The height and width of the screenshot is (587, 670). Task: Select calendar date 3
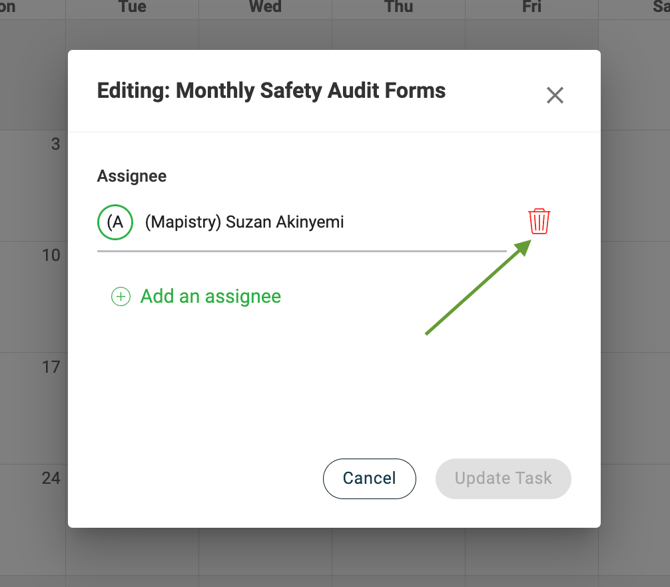[56, 144]
